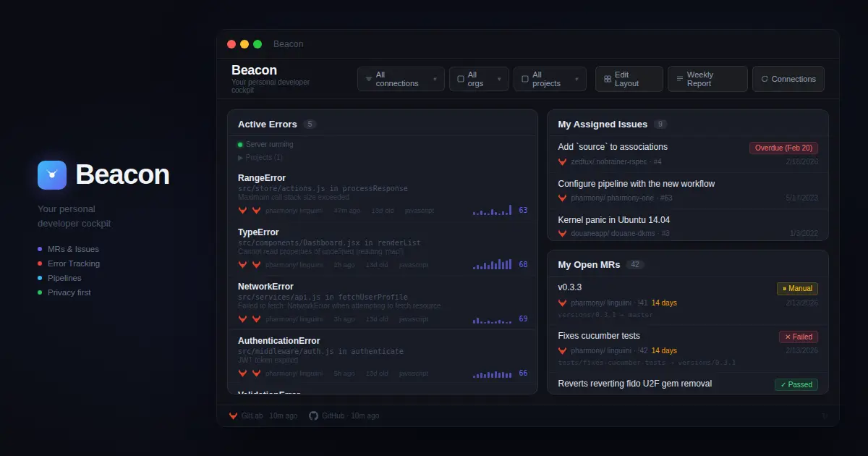Click the My Open MRs panel heading

(x=589, y=265)
